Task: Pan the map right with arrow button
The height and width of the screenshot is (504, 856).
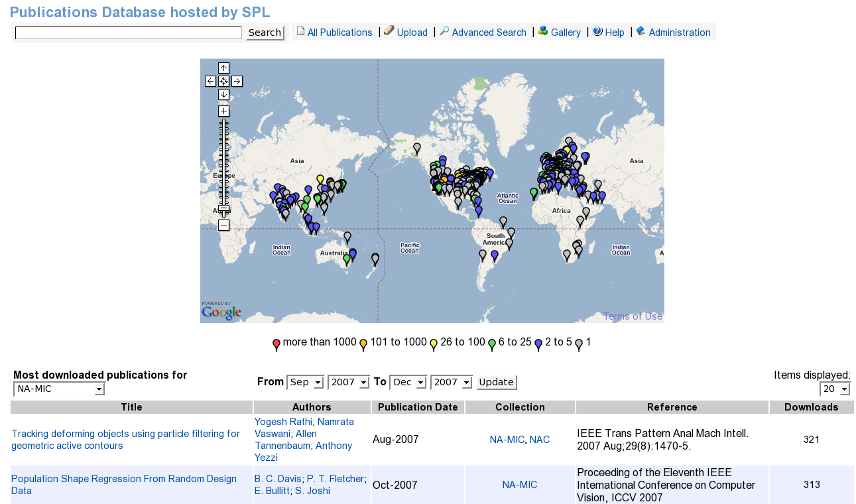Action: pos(237,81)
